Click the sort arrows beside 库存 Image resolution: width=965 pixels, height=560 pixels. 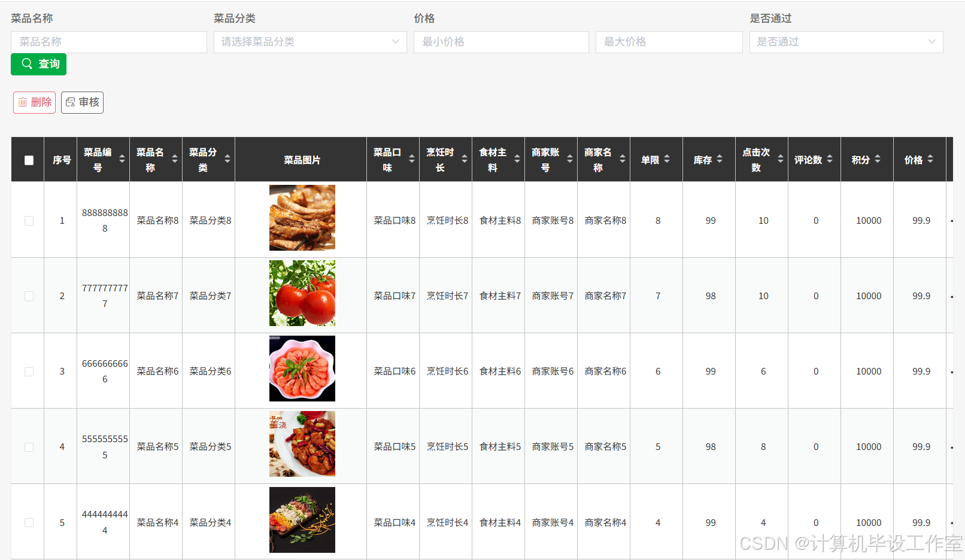720,159
